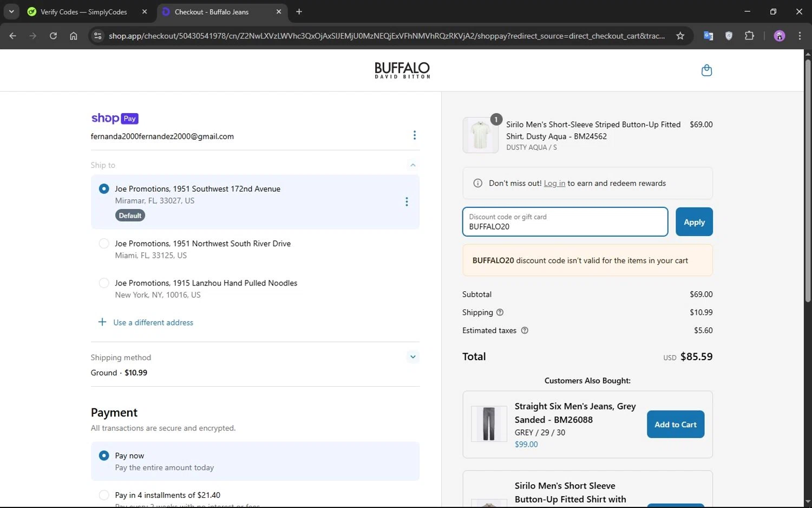Open a new browser tab

coord(299,11)
